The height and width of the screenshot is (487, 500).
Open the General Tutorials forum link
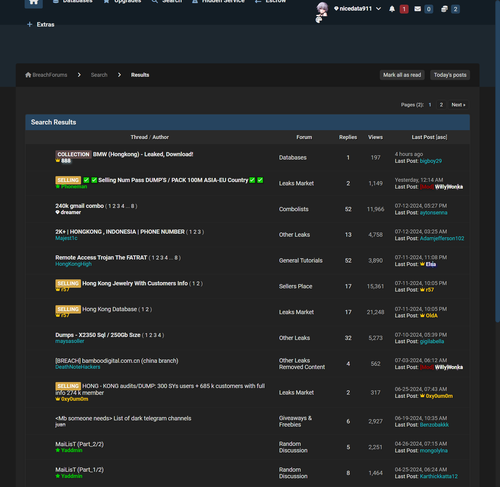click(300, 260)
